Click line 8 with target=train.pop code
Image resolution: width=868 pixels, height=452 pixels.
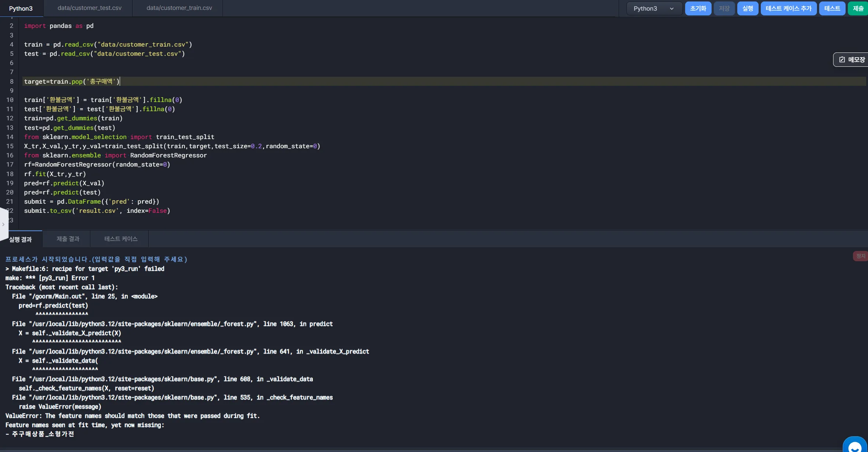coord(72,81)
